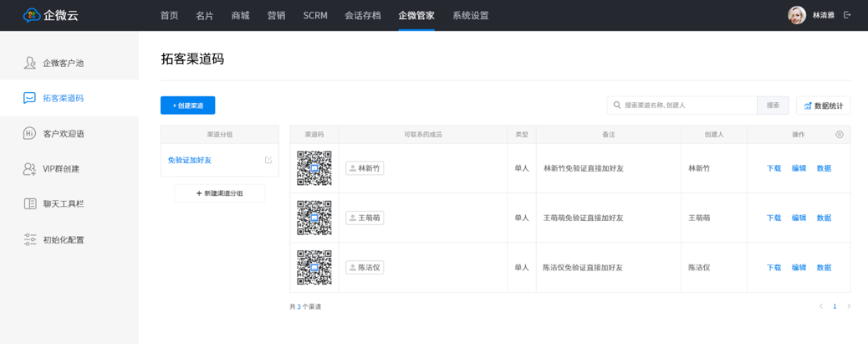Click the logout icon next to 林清雅
Screen dimensions: 868x344
pos(847,15)
